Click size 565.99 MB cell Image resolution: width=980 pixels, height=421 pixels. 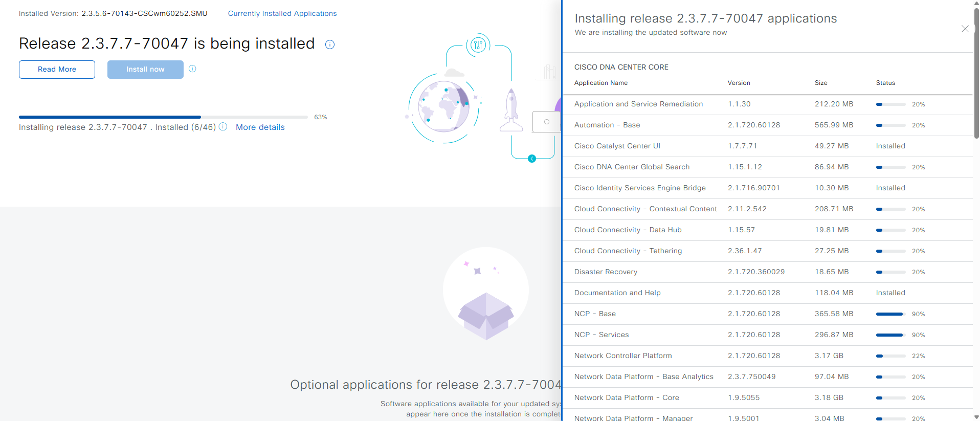click(834, 125)
